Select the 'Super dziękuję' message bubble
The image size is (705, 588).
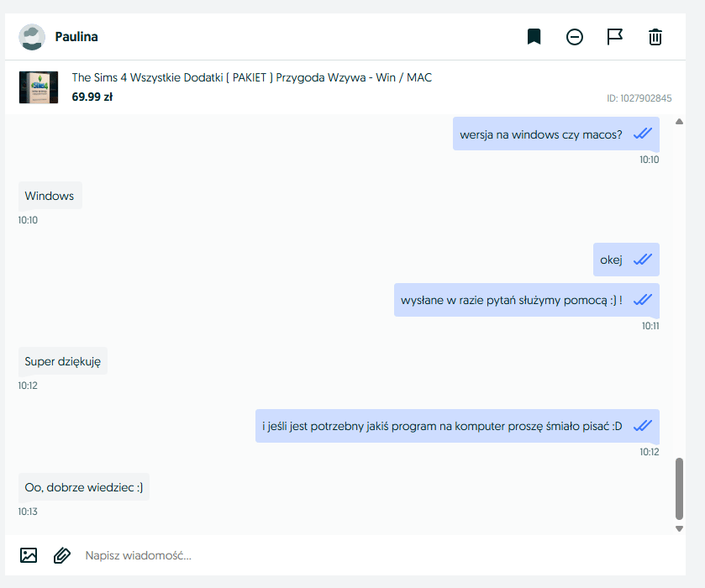[63, 361]
